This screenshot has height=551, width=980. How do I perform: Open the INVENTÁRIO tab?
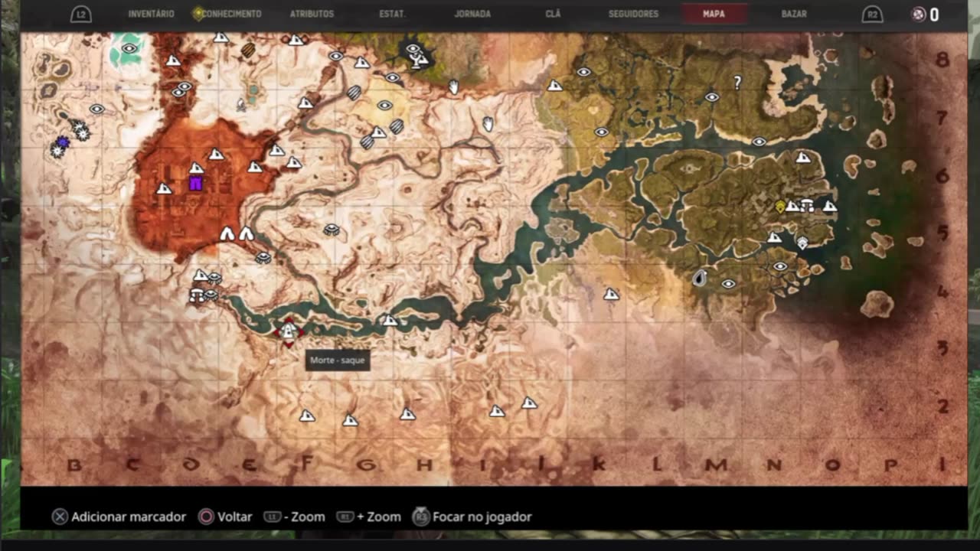[151, 14]
